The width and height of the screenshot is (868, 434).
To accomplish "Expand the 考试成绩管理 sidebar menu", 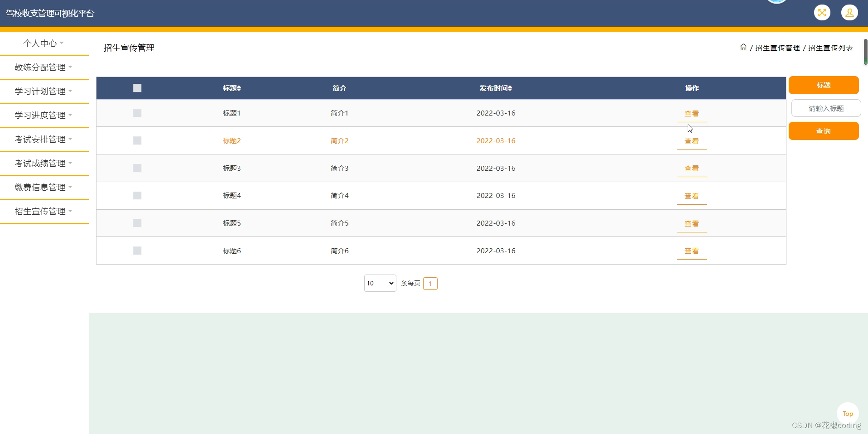I will pyautogui.click(x=44, y=163).
